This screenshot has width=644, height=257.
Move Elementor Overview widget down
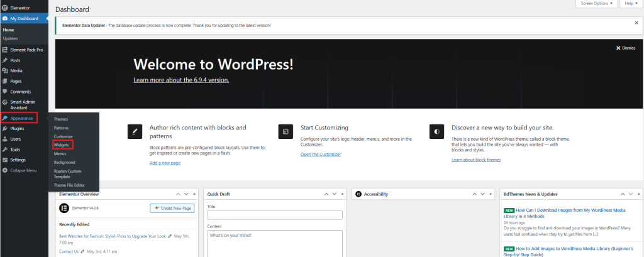click(x=186, y=194)
